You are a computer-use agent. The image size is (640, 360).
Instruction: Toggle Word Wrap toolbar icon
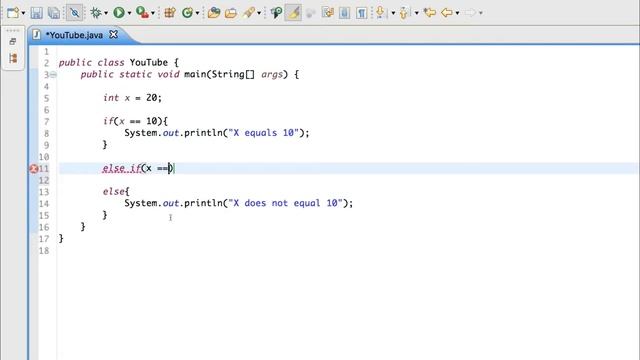(327, 13)
